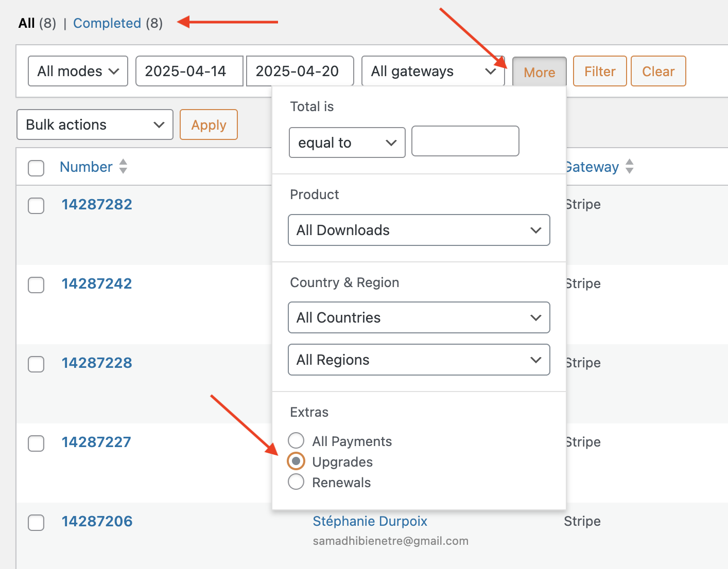Click the Gateway column sort arrows
The height and width of the screenshot is (569, 728).
pos(629,166)
